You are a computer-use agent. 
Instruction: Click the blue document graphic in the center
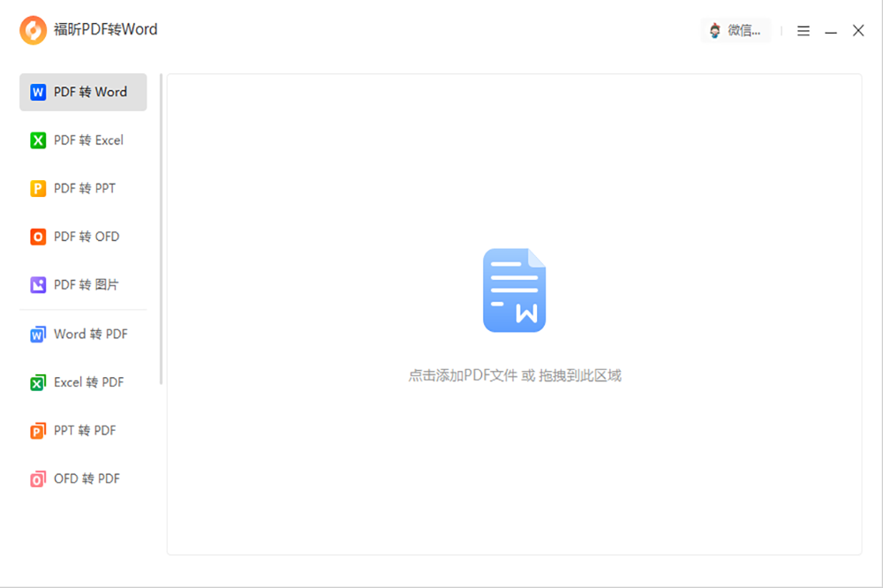click(514, 290)
